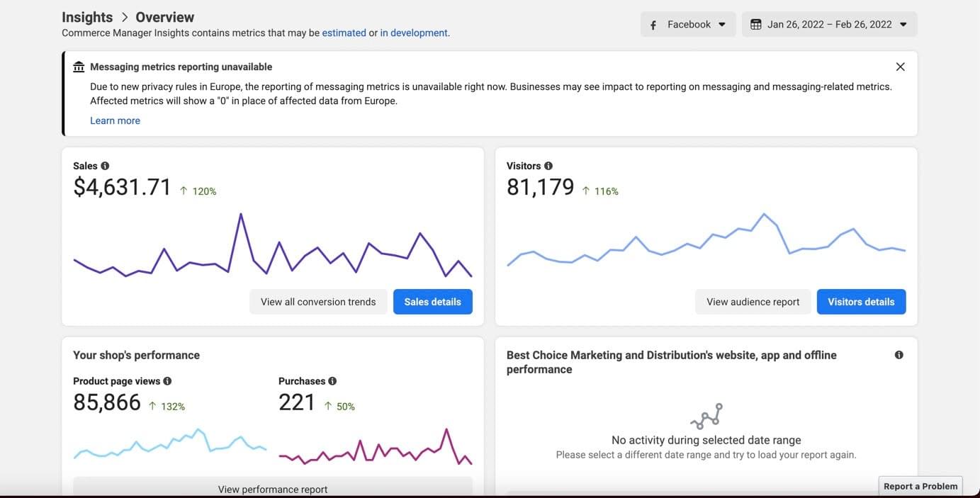Follow the Learn more link

115,120
